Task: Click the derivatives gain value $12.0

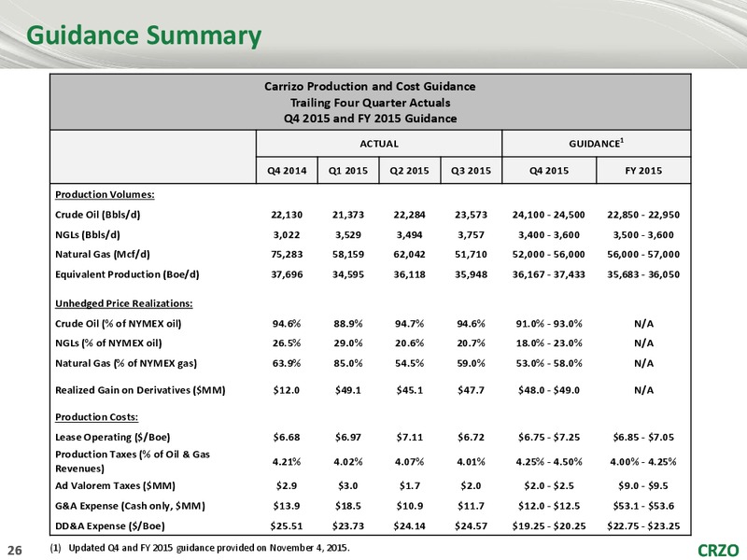Action: [x=287, y=390]
